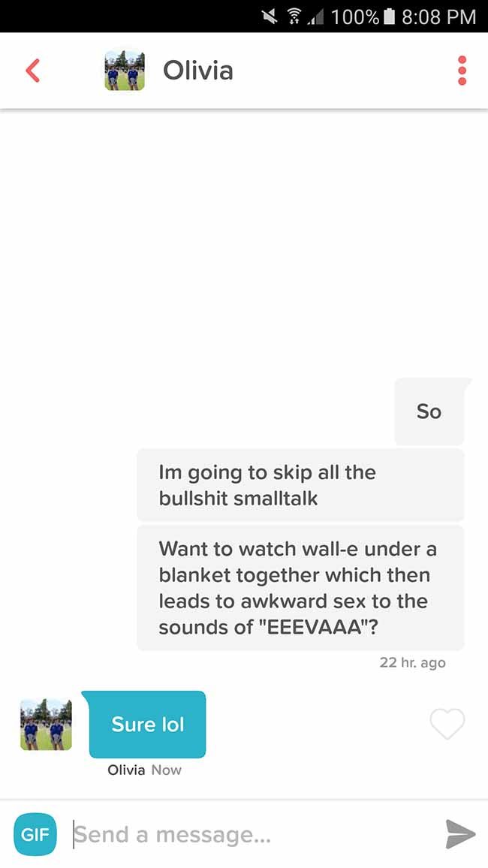Image resolution: width=488 pixels, height=868 pixels.
Task: Tap the wall-e message bubble
Action: pos(300,588)
